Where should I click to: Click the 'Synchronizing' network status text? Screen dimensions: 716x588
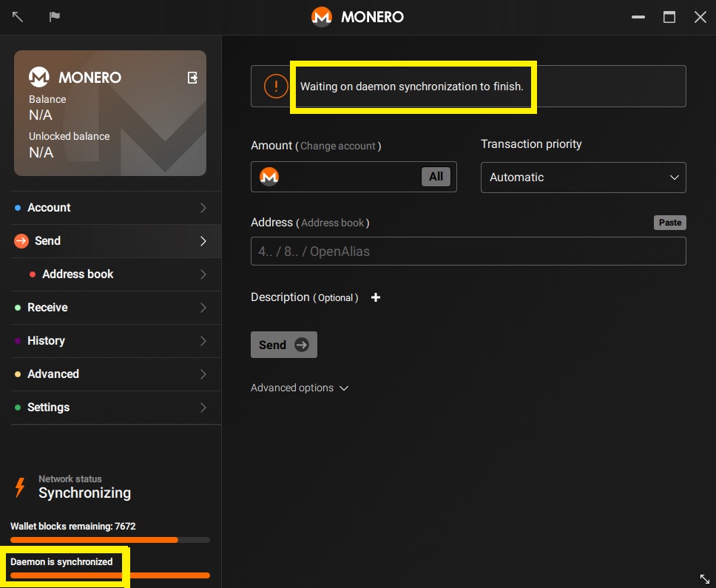click(x=84, y=493)
